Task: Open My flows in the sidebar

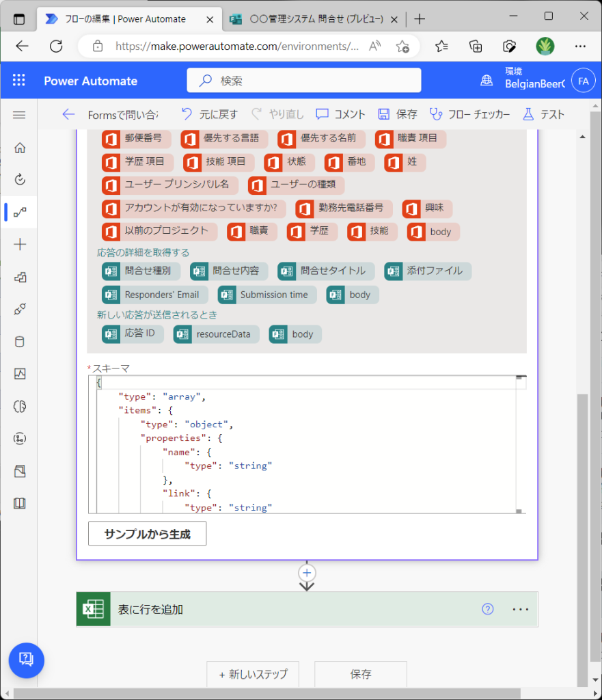Action: [x=20, y=212]
